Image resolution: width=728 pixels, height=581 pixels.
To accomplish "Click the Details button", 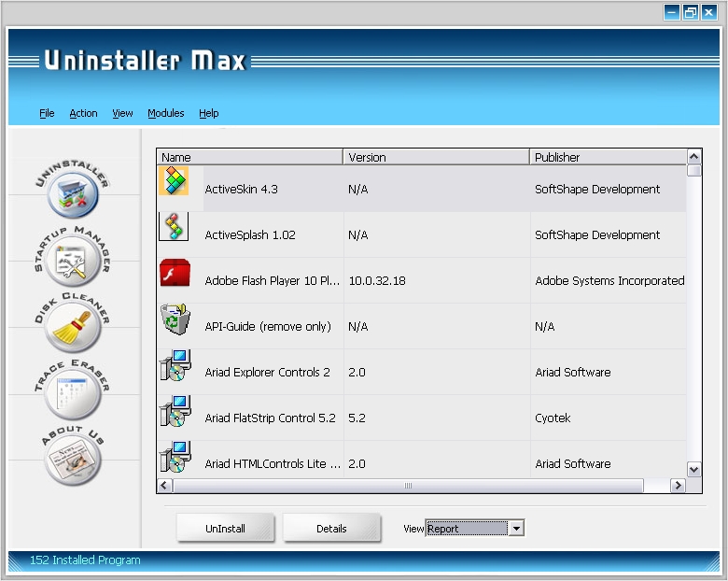I will (x=331, y=528).
